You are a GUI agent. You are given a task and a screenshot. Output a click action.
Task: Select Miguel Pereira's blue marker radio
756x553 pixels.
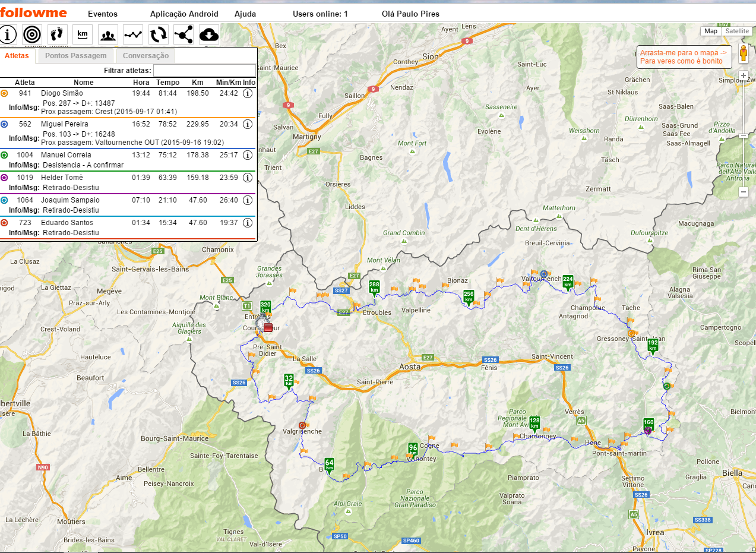coord(4,124)
